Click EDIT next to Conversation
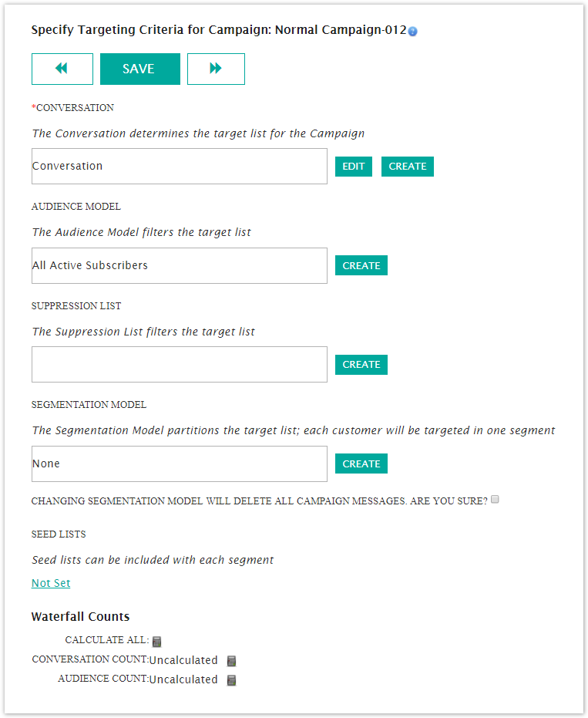This screenshot has width=588, height=718. [354, 167]
